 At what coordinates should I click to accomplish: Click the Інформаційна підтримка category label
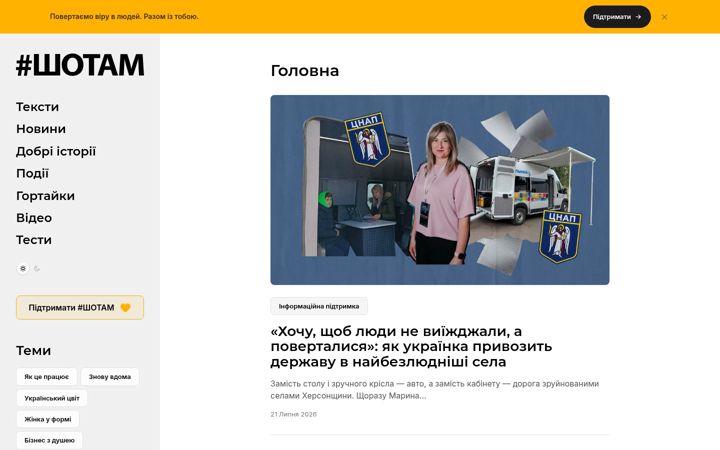tap(319, 306)
